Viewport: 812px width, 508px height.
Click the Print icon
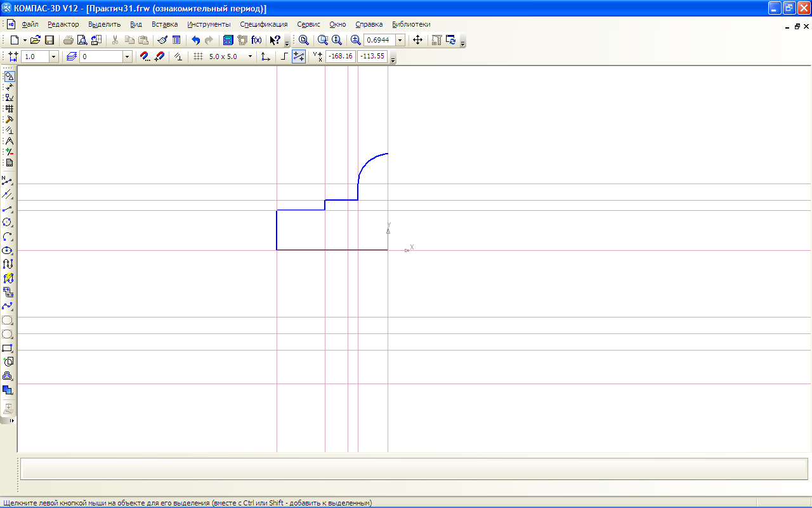[68, 40]
